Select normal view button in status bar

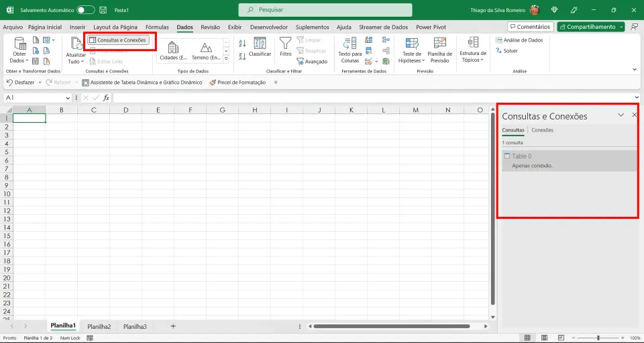coord(527,338)
